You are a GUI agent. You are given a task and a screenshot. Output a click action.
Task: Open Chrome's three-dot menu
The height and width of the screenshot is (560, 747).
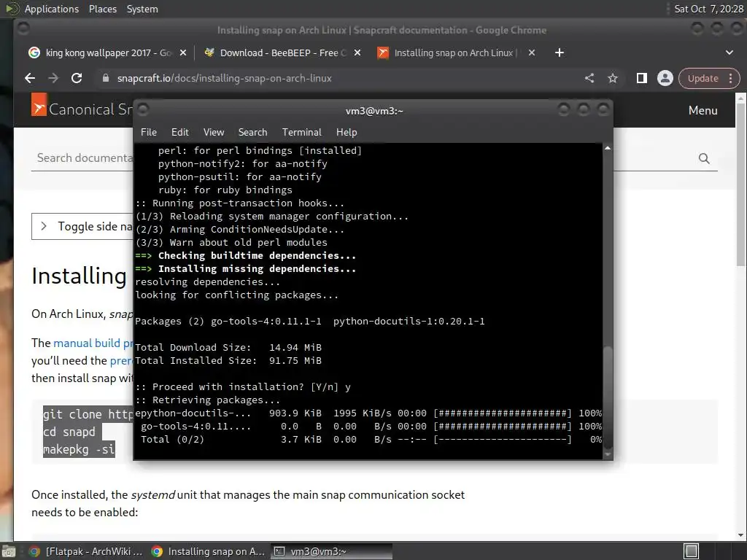click(x=731, y=79)
